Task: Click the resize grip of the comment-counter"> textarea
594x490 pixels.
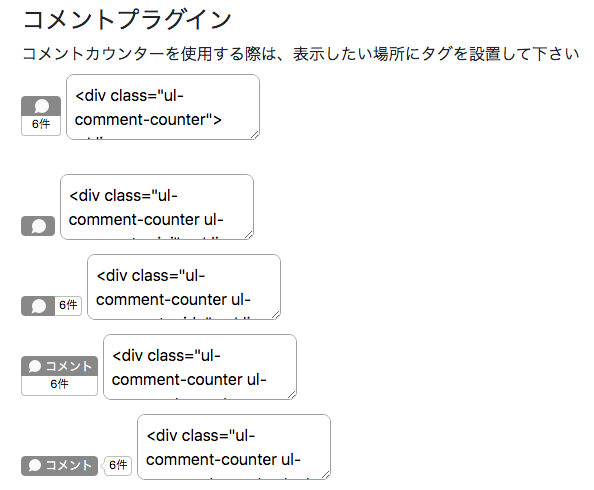Action: [x=255, y=135]
